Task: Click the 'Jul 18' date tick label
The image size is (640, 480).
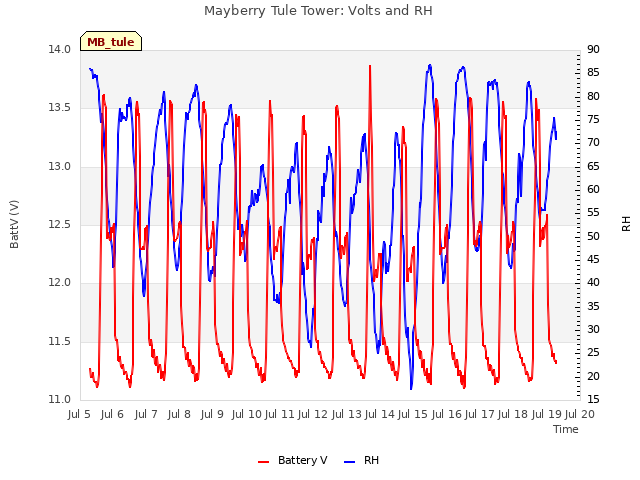Action: pos(513,414)
